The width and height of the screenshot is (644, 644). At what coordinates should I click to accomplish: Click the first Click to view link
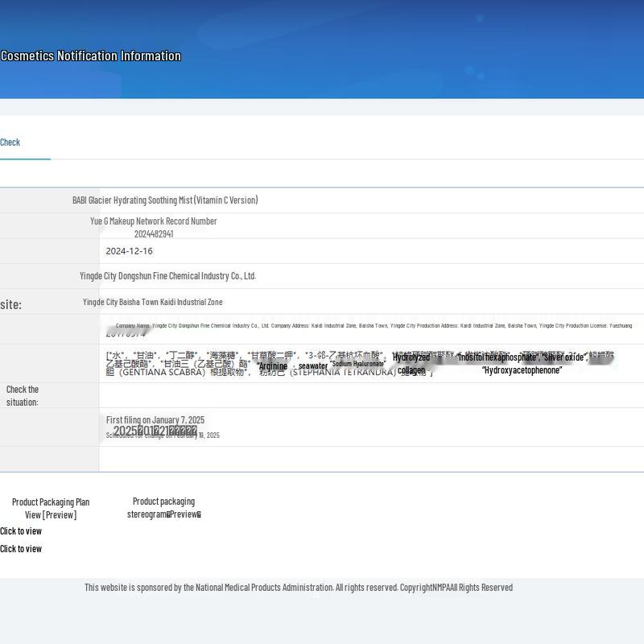point(21,531)
